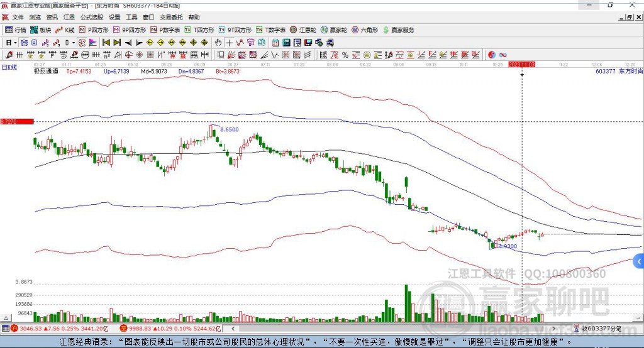Image resolution: width=644 pixels, height=348 pixels.
Task: Open the 赢家轮 tool
Action: [x=334, y=30]
